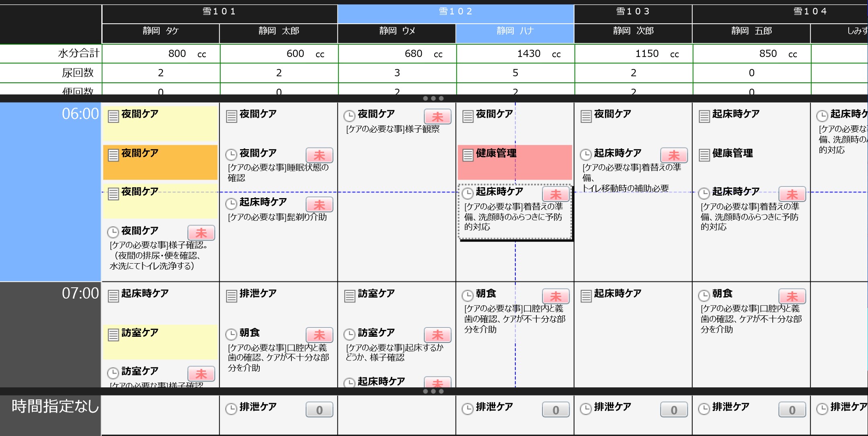Click the document icon on the red 健康管理 card
868x436 pixels.
(x=468, y=155)
